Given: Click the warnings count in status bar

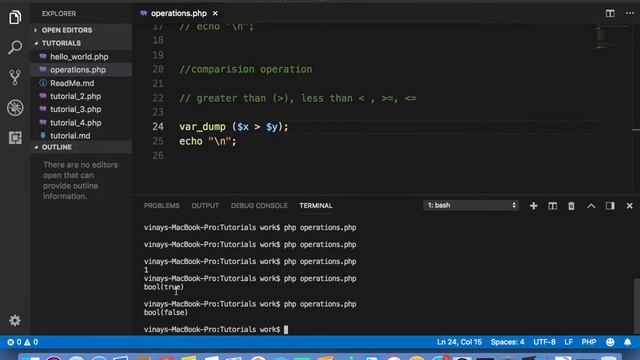Looking at the screenshot, I should click(x=31, y=342).
